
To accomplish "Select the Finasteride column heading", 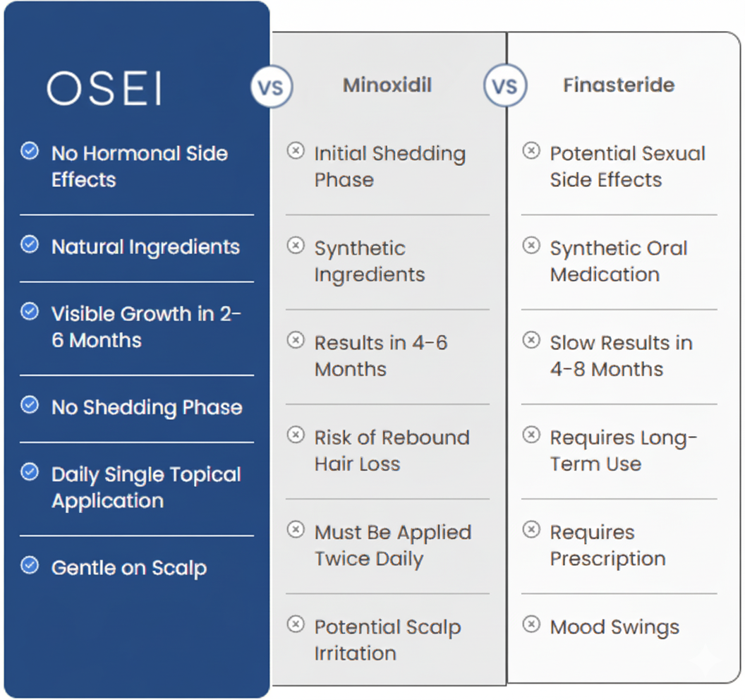I will (x=619, y=85).
